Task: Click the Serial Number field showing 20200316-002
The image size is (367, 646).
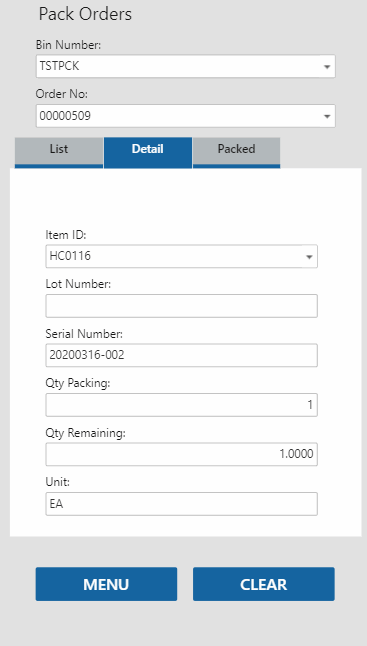Action: tap(181, 355)
